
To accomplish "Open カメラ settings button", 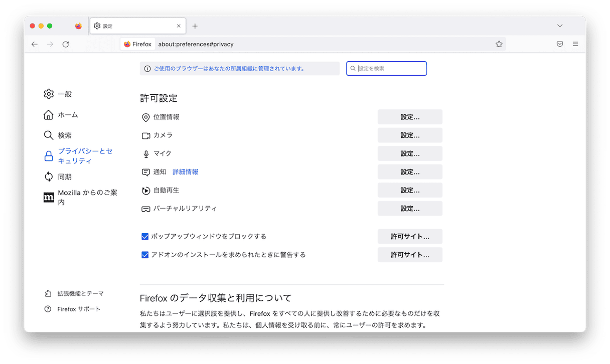I will click(410, 135).
